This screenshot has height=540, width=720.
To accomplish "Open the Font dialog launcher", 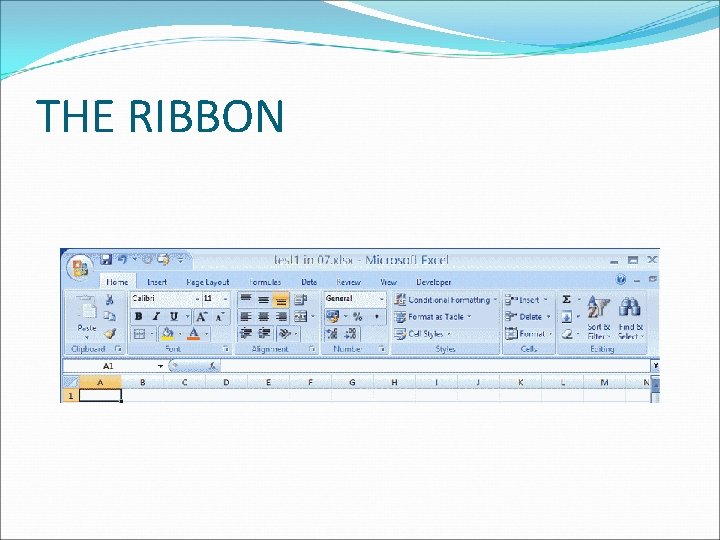I will click(226, 349).
